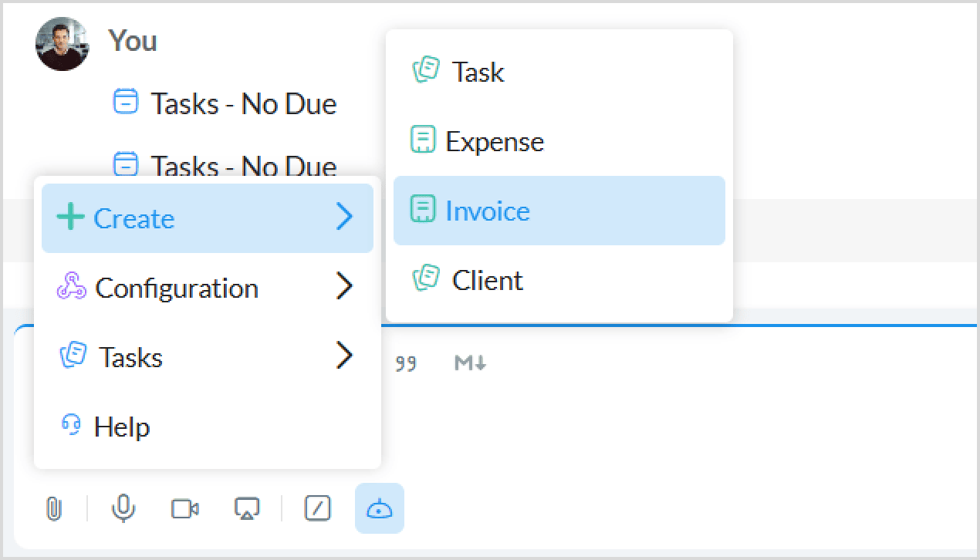
Task: Open slash commands icon
Action: tap(318, 509)
